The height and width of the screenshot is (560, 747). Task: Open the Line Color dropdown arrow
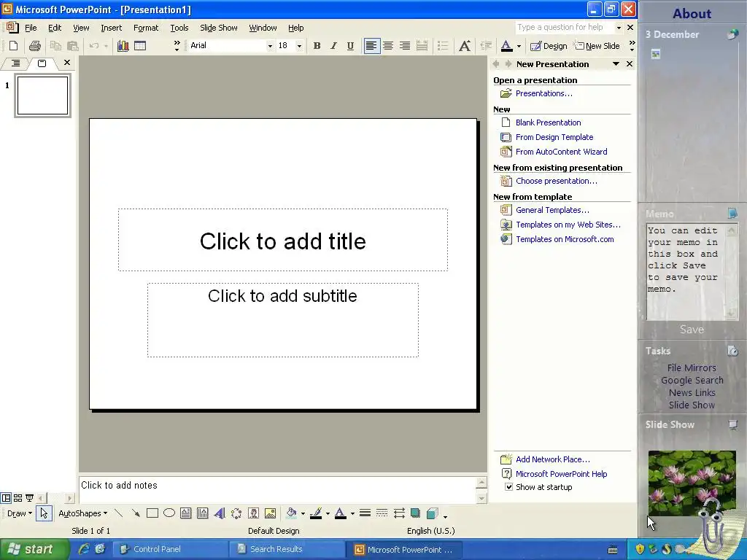pyautogui.click(x=328, y=513)
